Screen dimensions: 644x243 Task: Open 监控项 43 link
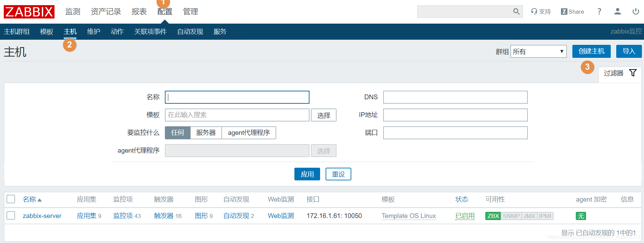point(123,216)
